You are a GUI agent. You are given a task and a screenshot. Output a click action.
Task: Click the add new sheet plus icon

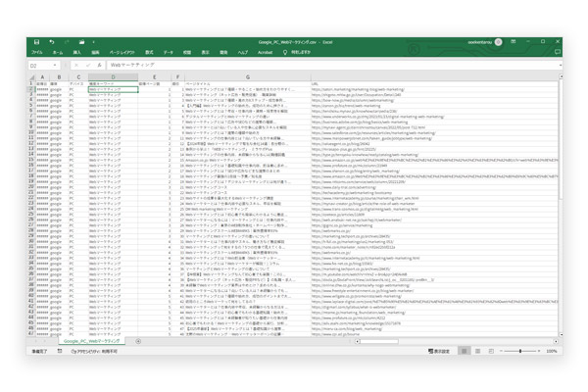tap(138, 341)
